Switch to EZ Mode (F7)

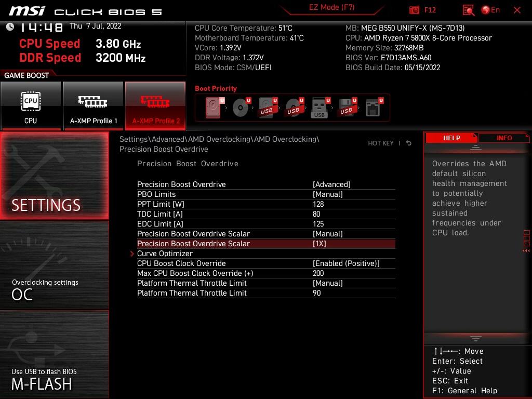pyautogui.click(x=331, y=7)
